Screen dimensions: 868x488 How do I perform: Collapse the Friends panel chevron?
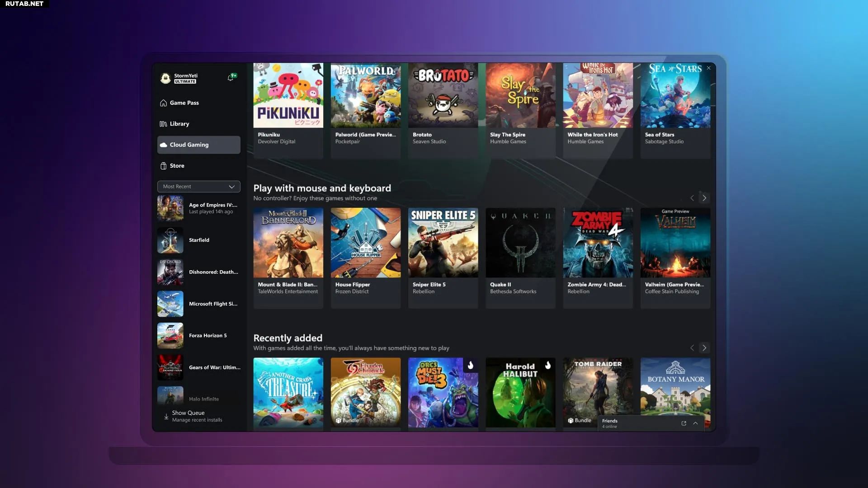pyautogui.click(x=695, y=423)
